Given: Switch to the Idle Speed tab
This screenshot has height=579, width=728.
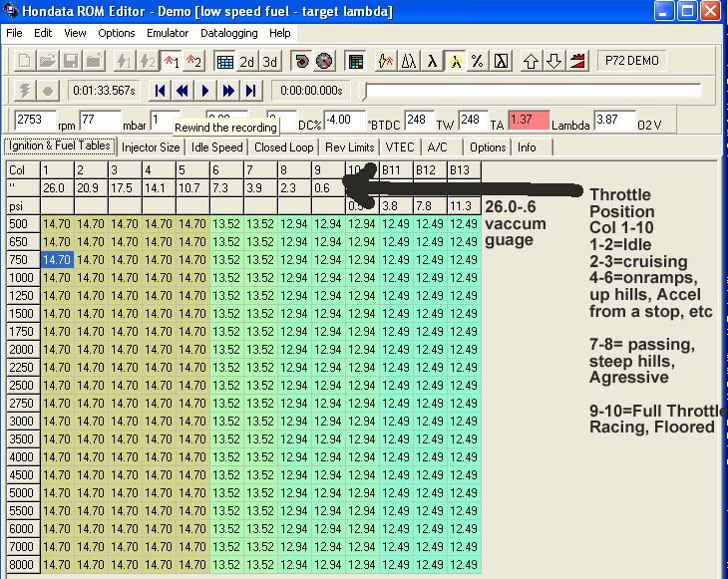Looking at the screenshot, I should tap(216, 147).
